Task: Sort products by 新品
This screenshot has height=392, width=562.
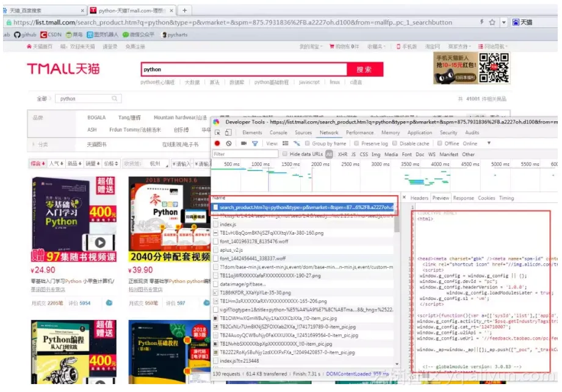Action: click(x=74, y=163)
